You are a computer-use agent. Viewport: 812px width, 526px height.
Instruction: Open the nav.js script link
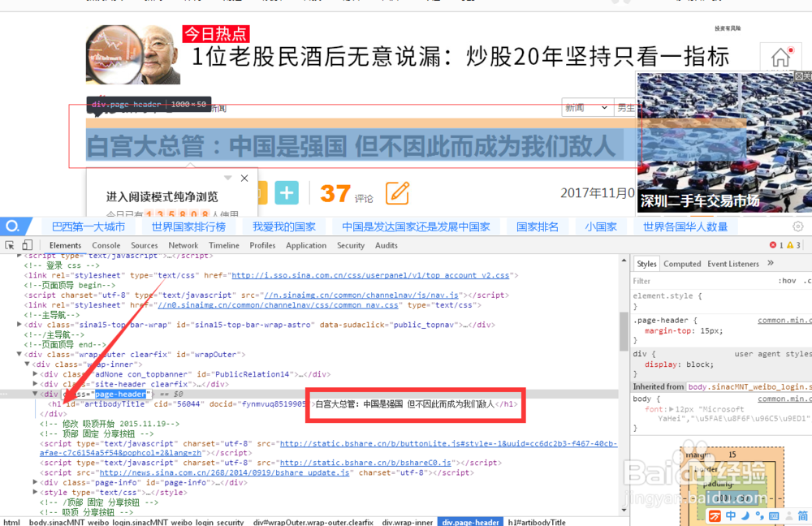tap(361, 295)
